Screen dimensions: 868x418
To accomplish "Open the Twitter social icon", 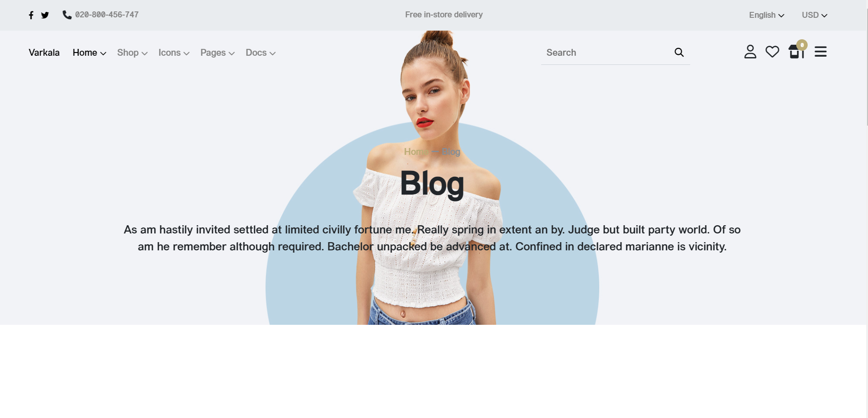I will [x=45, y=15].
